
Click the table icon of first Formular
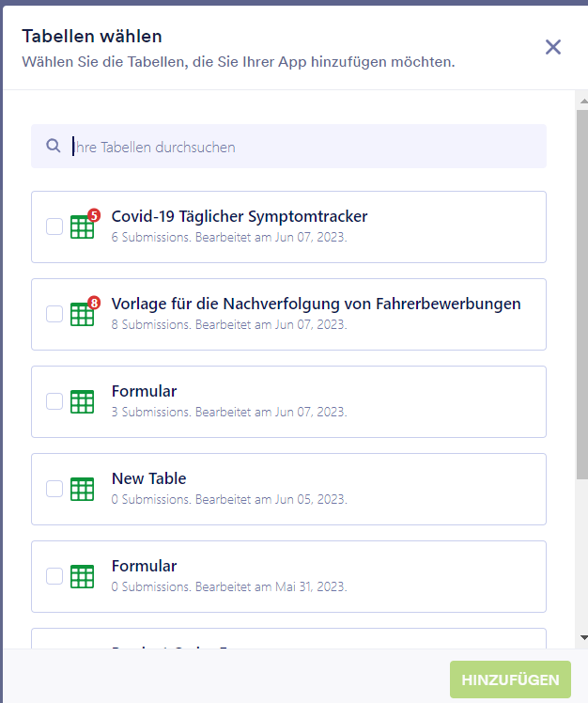(83, 401)
